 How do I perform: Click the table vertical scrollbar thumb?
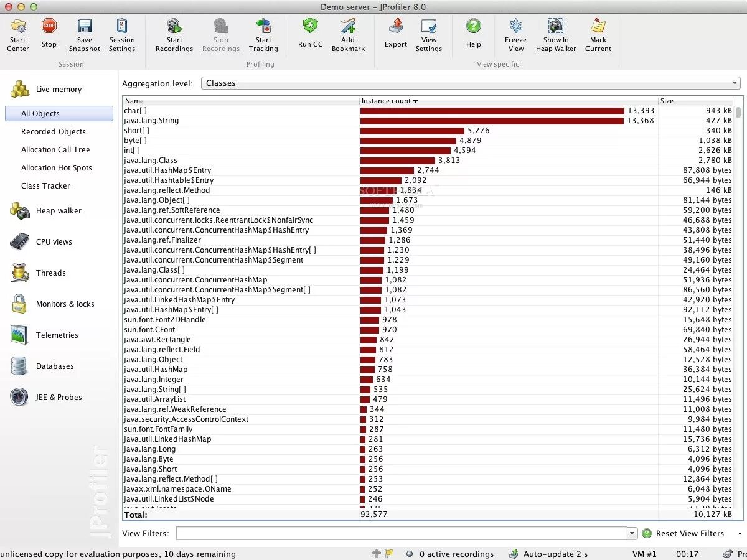coord(738,113)
